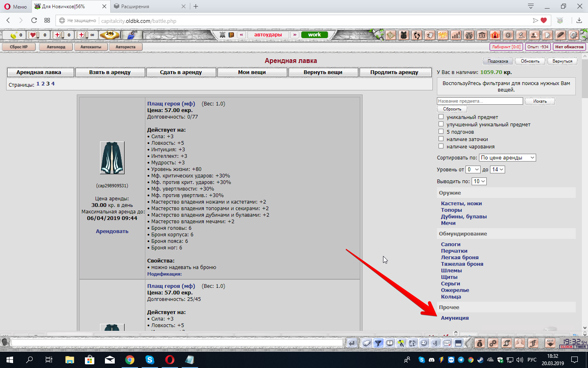588x368 pixels.
Task: Click the footprints icon in top toolbar
Action: (x=416, y=35)
